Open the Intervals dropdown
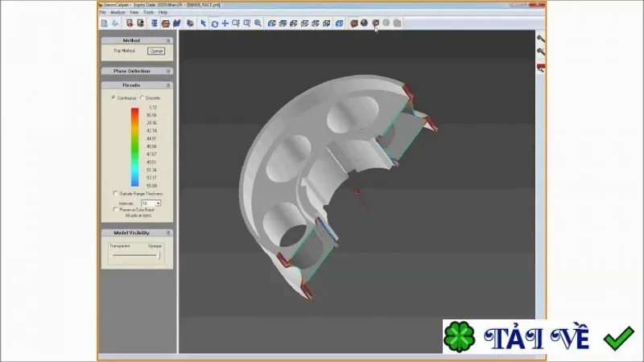644x362 pixels. pos(158,204)
